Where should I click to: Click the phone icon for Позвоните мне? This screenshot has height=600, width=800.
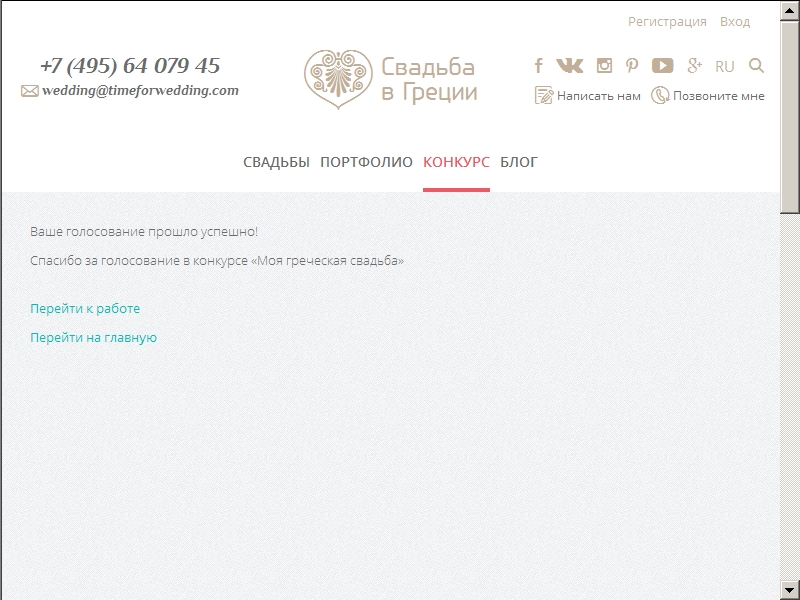tap(660, 95)
